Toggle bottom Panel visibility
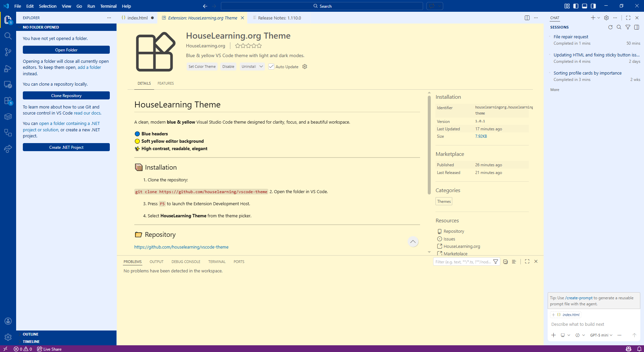644x352 pixels. coord(585,6)
